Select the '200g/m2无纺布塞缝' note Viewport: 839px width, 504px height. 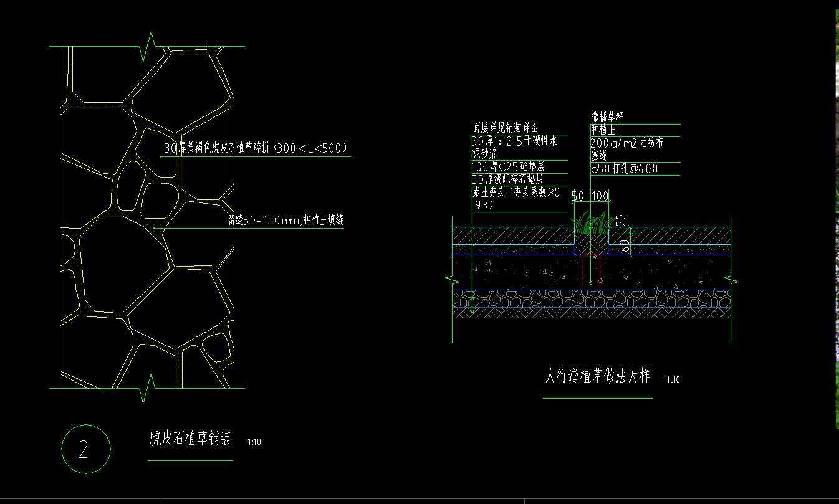click(x=627, y=149)
